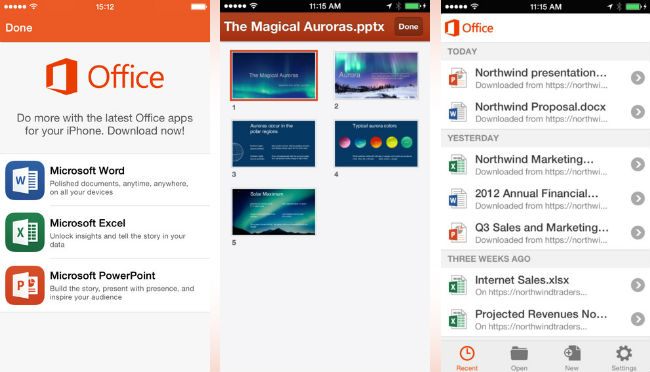This screenshot has width=650, height=372.
Task: Open the Microsoft Word title text
Action: 87,170
